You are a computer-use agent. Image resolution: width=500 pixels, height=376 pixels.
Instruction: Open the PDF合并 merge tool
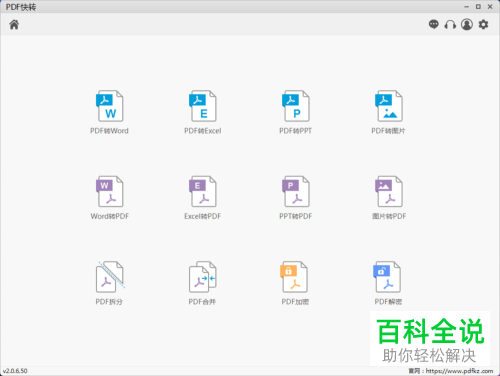click(x=203, y=283)
